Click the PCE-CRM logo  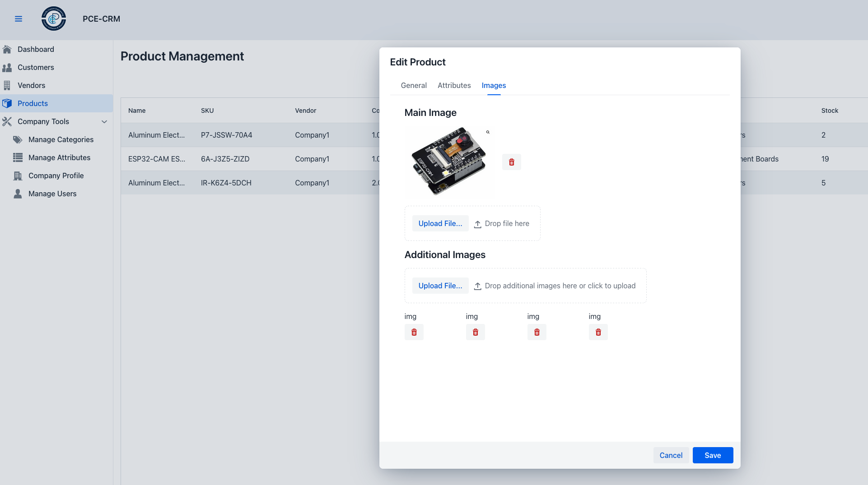pyautogui.click(x=54, y=19)
